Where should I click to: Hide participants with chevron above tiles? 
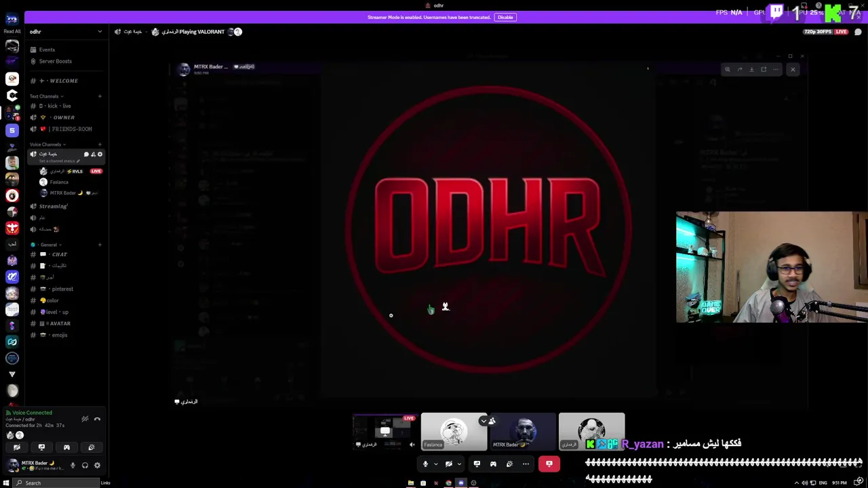484,421
